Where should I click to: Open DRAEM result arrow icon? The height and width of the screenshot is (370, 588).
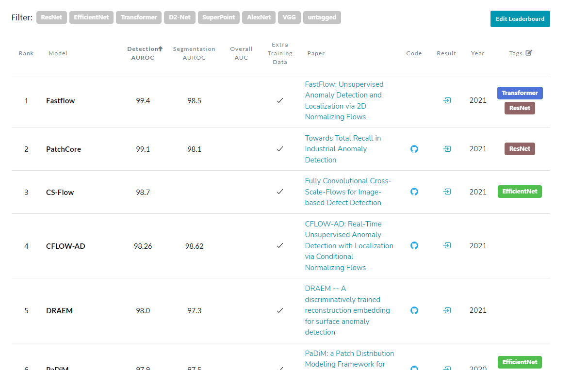click(x=447, y=310)
